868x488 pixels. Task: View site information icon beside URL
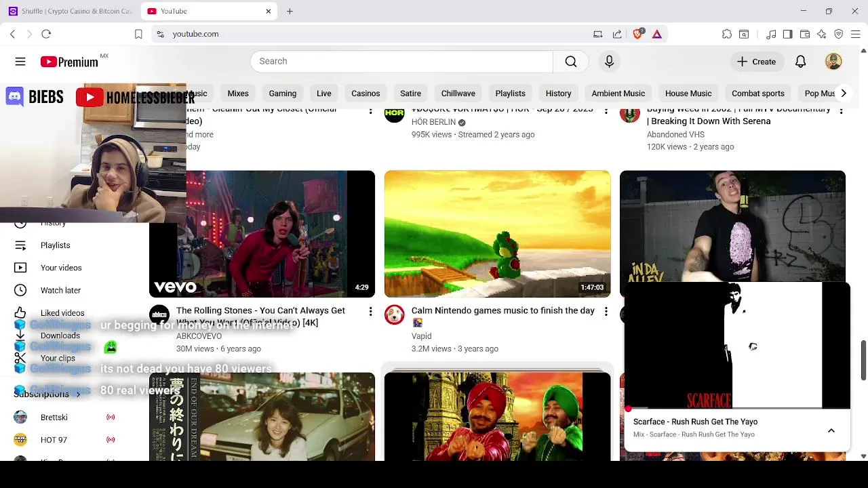pyautogui.click(x=160, y=34)
